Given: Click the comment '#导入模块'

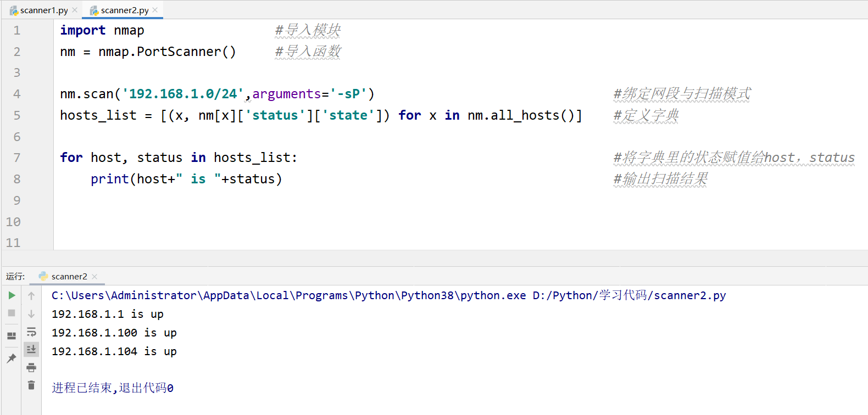Looking at the screenshot, I should [x=308, y=30].
